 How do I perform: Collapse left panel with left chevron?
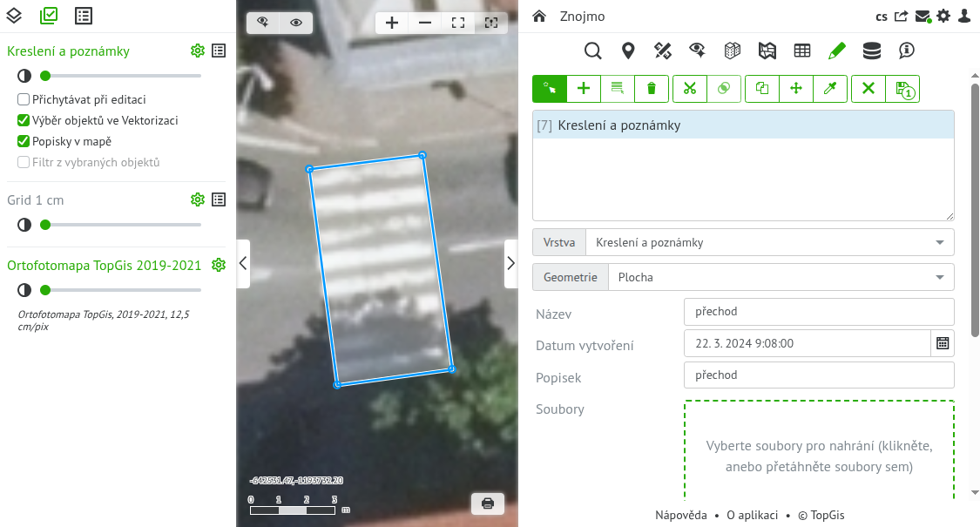(x=243, y=263)
